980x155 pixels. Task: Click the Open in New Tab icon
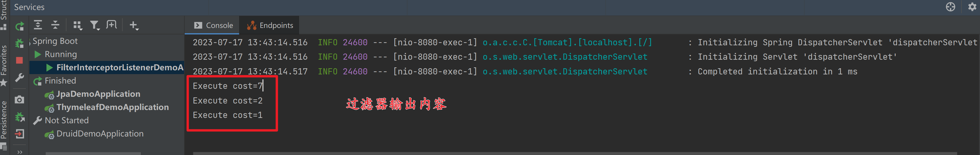pos(111,25)
